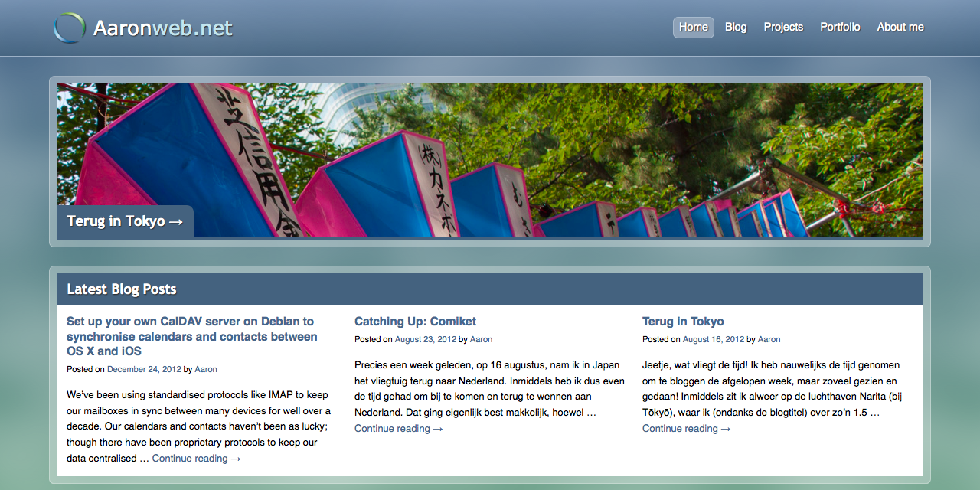
Task: Click the December 24, 2012 date link
Action: pyautogui.click(x=144, y=369)
